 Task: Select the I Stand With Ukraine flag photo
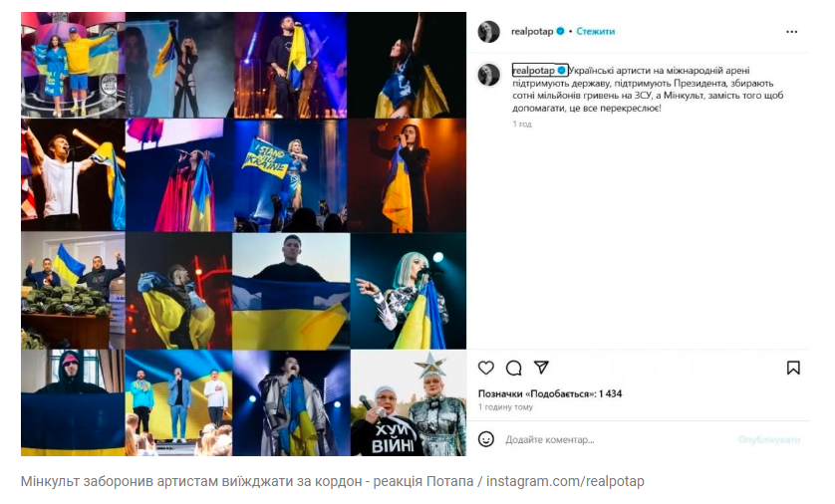pos(290,175)
